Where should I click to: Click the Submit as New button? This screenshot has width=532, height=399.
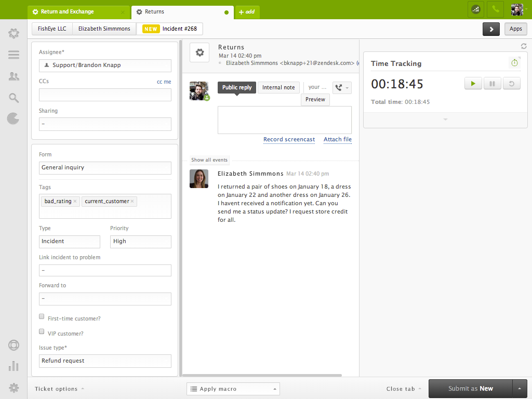coord(470,388)
